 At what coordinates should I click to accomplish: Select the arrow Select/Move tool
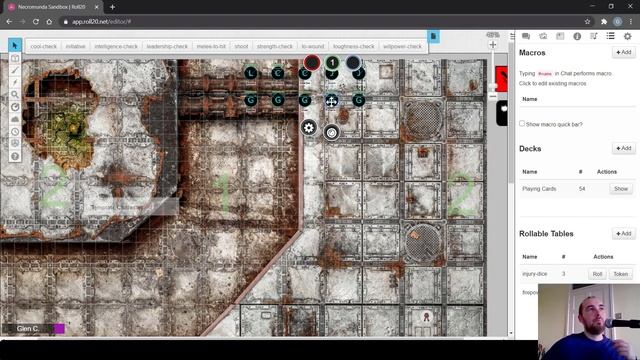[15, 45]
